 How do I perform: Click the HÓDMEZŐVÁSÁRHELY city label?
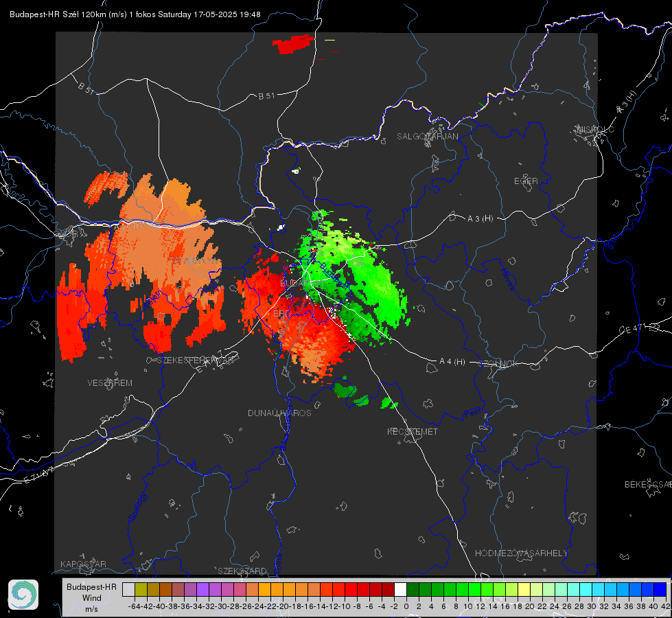[521, 553]
